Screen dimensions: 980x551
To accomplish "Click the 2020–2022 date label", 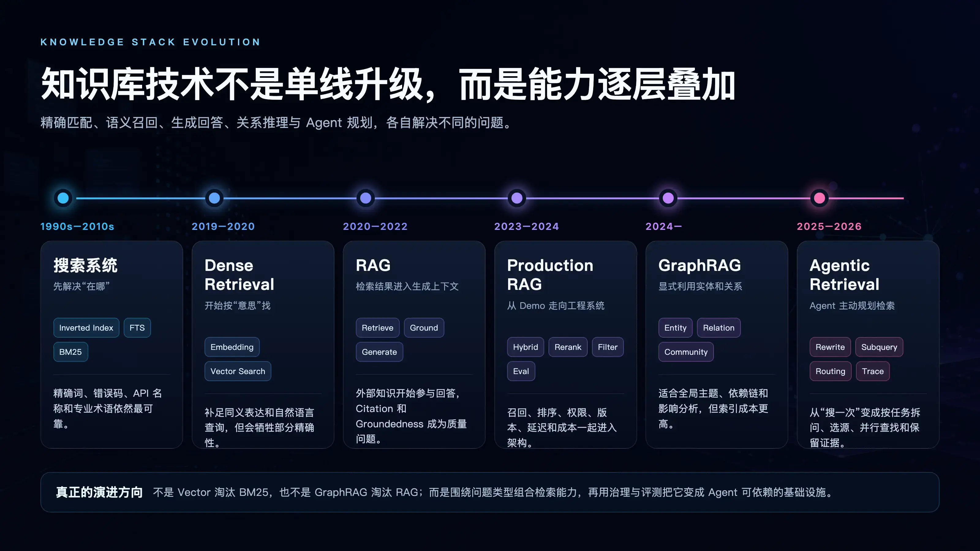I will tap(375, 227).
